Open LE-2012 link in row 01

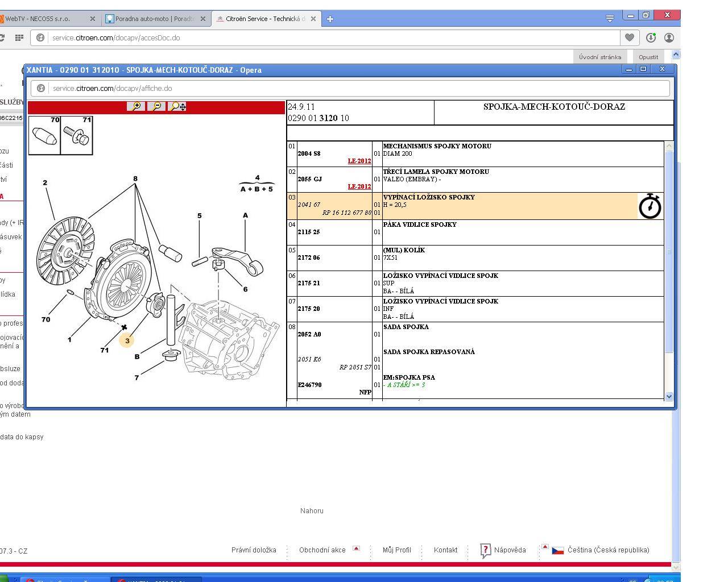coord(359,161)
